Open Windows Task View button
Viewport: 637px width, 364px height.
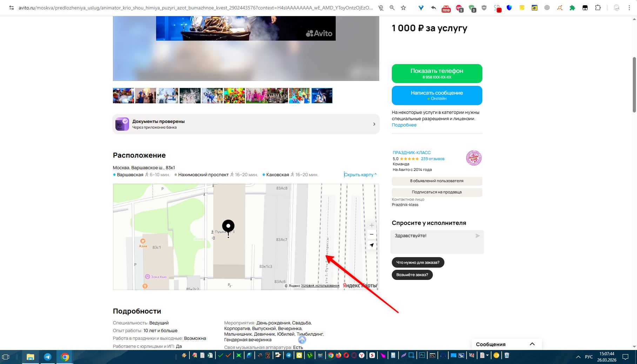(x=6, y=357)
